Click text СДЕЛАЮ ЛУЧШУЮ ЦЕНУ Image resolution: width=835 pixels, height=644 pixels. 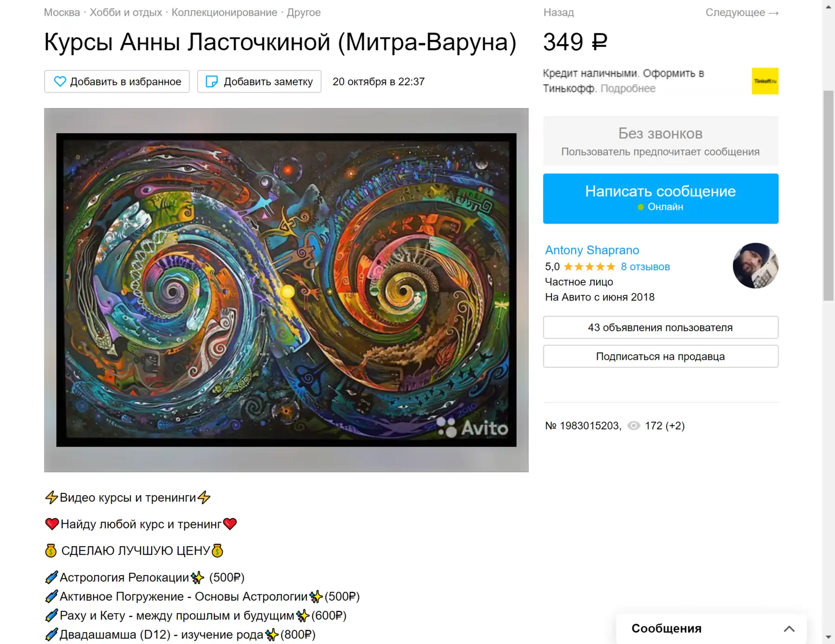(x=135, y=551)
